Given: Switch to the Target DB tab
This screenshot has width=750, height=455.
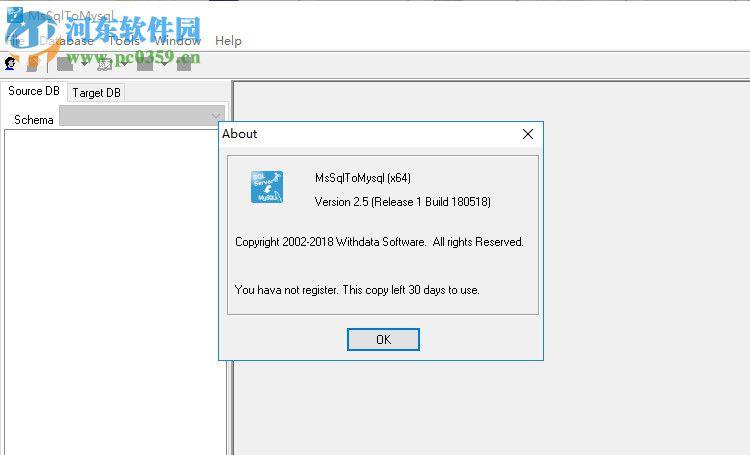Looking at the screenshot, I should coord(96,92).
